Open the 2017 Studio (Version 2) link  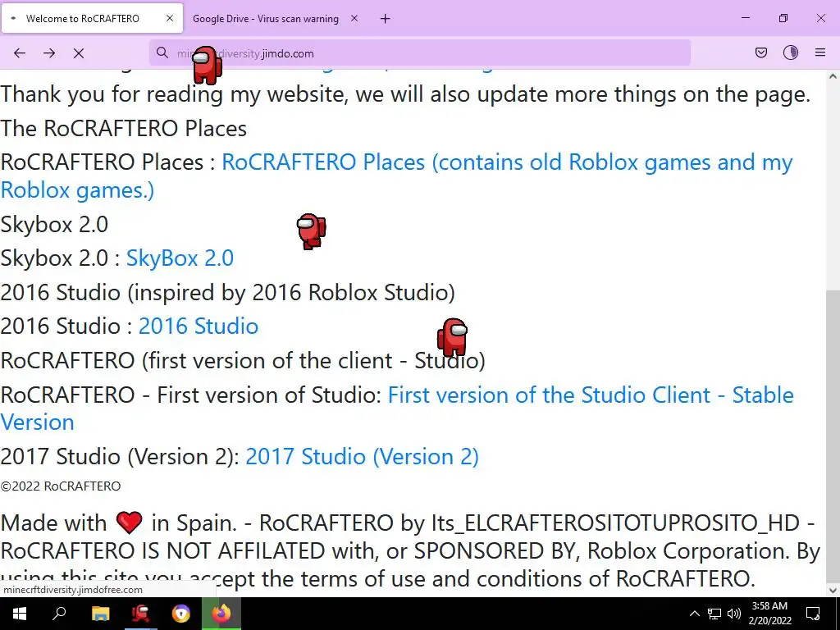pyautogui.click(x=362, y=456)
